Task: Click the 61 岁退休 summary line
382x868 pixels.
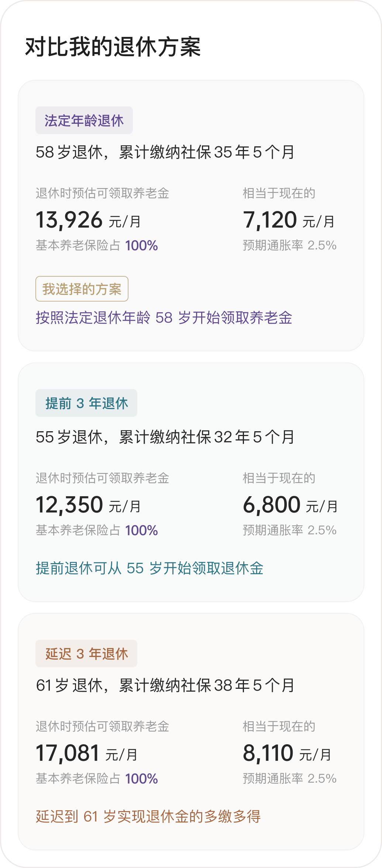Action: 165,685
